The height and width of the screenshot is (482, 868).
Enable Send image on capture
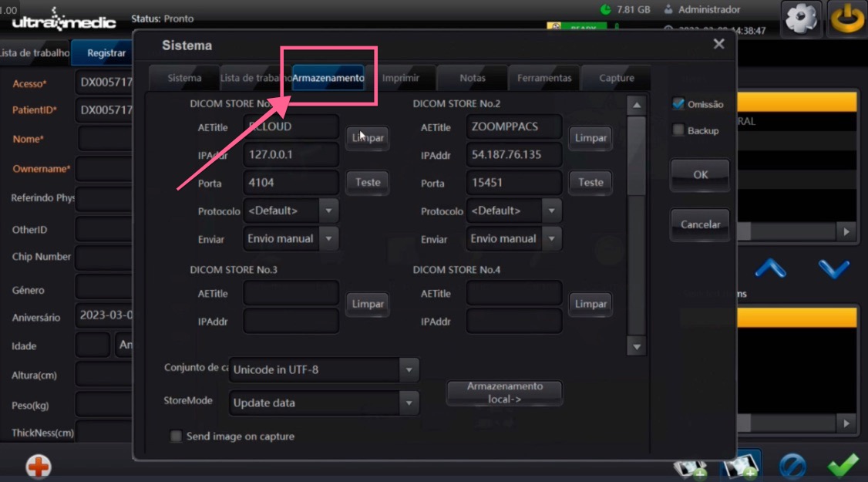point(176,436)
